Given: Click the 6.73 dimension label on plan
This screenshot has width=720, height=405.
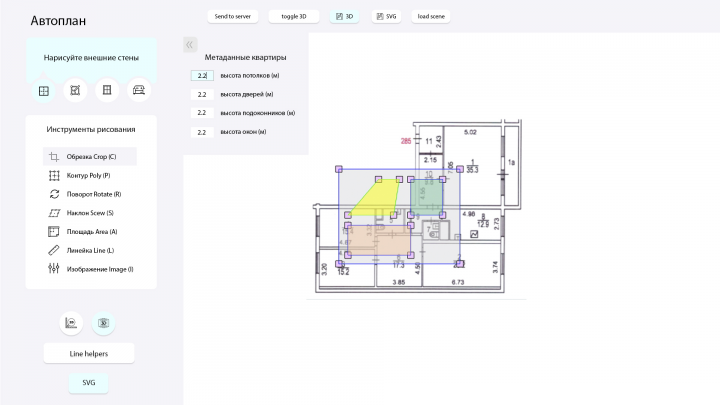Looking at the screenshot, I should coord(458,282).
